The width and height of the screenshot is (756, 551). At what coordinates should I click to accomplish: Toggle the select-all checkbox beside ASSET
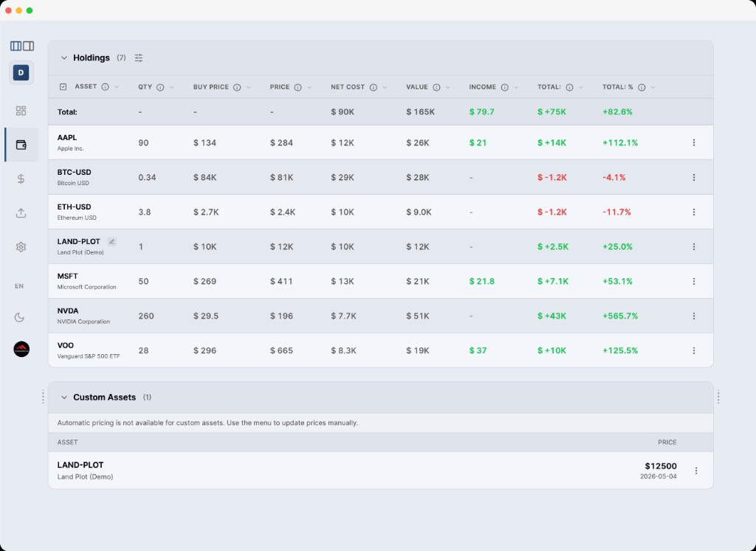pos(63,87)
